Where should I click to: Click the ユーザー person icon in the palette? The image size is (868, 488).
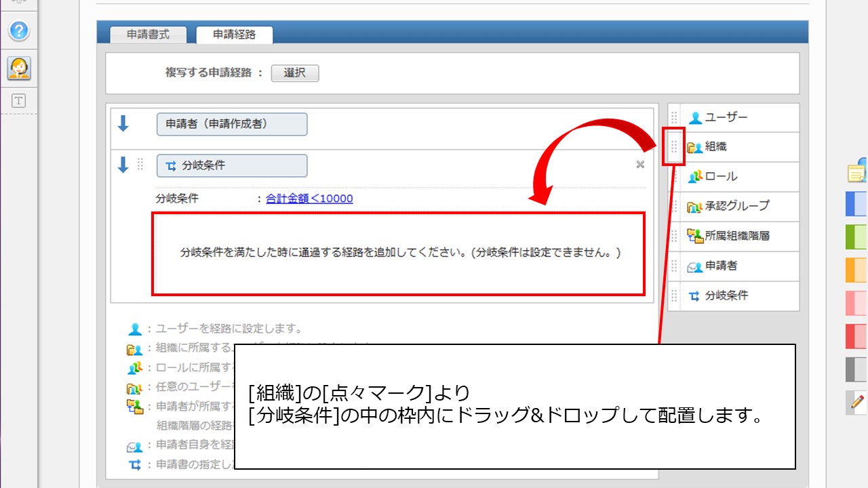[695, 118]
